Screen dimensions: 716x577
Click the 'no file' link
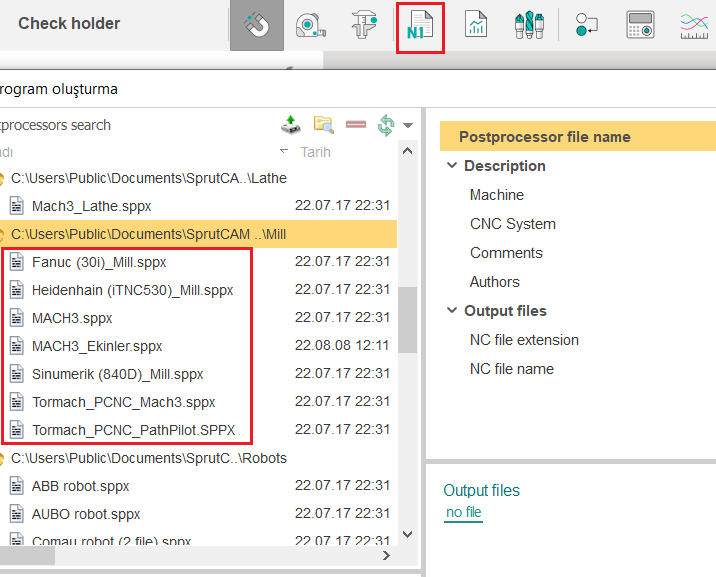463,512
